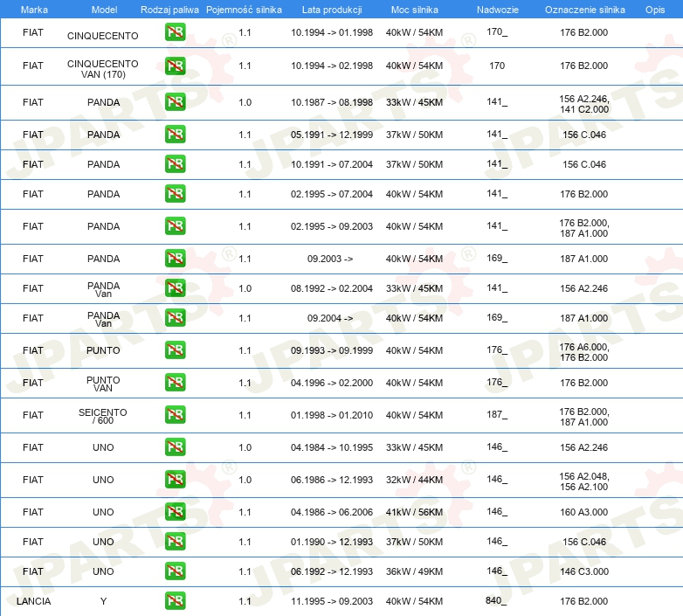Click body code 840_
683x616 pixels.
click(x=496, y=601)
